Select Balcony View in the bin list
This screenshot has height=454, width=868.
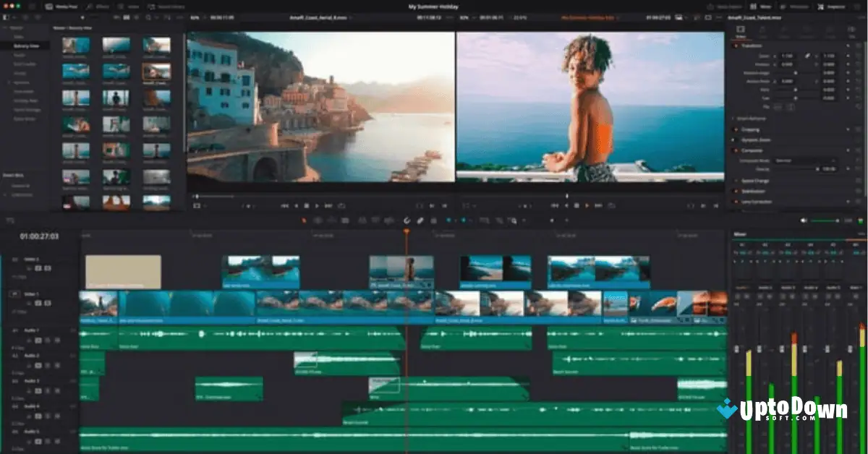[27, 46]
